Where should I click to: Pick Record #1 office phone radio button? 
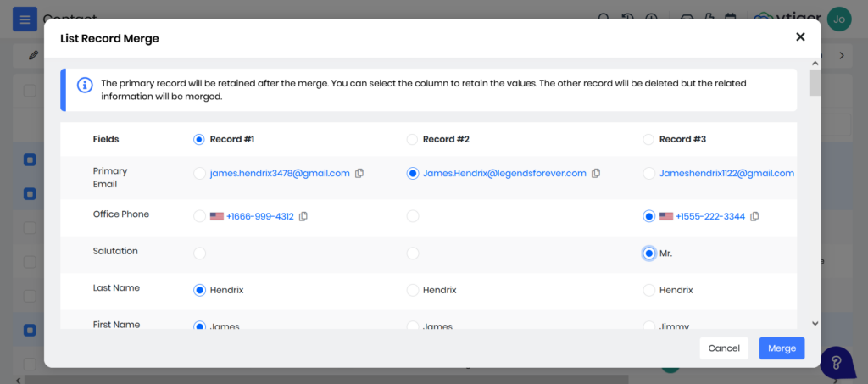click(x=199, y=217)
